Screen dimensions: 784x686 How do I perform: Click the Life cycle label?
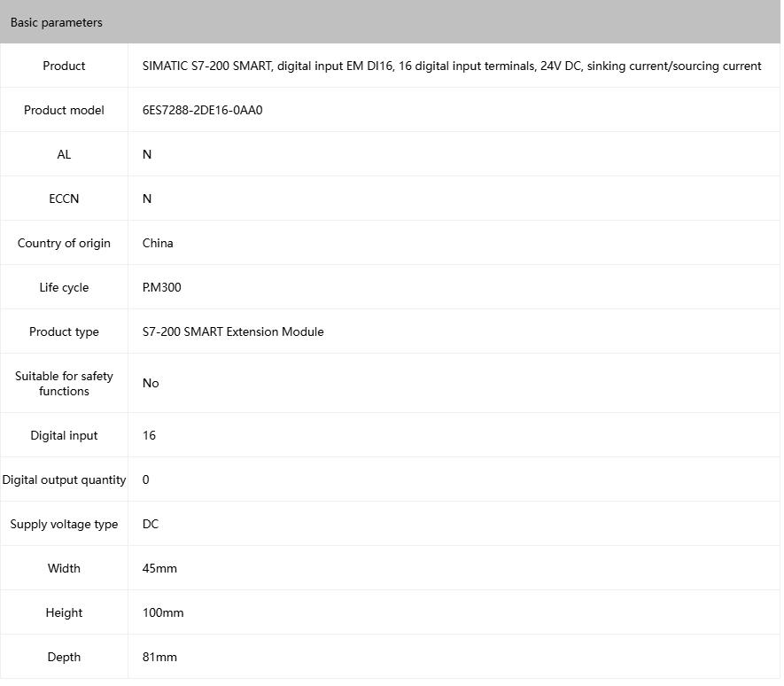[64, 287]
